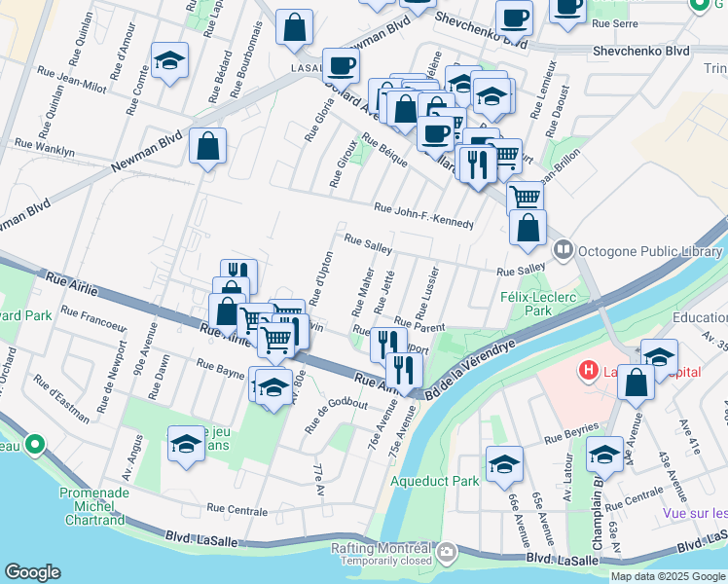Open the coffee cup marker beside the LASALLE label

coord(341,69)
